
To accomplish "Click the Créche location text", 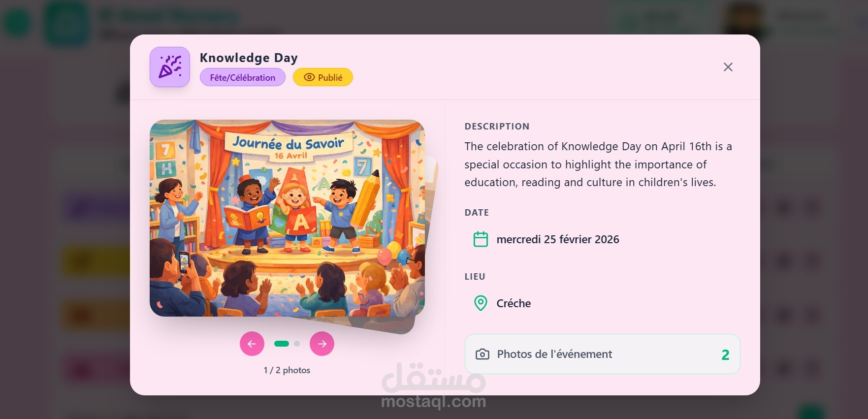I will tap(514, 303).
